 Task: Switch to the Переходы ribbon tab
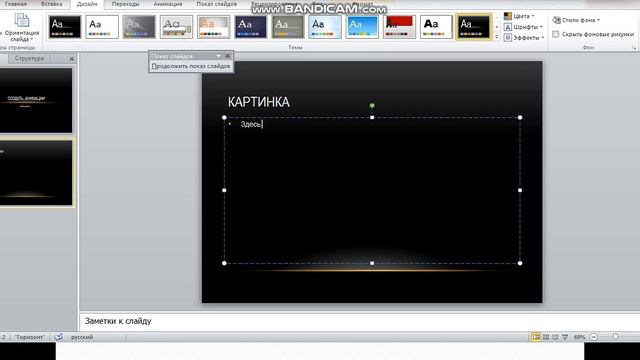[x=125, y=4]
